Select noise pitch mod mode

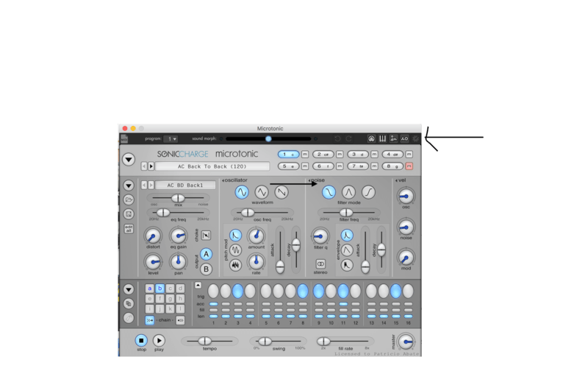tap(235, 265)
